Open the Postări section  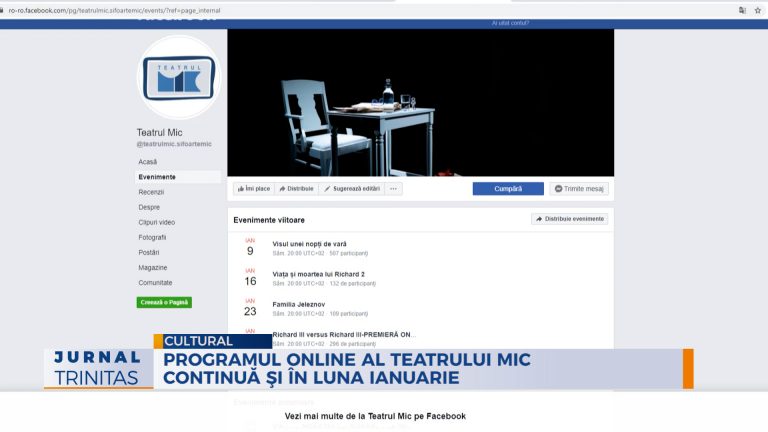pyautogui.click(x=148, y=253)
